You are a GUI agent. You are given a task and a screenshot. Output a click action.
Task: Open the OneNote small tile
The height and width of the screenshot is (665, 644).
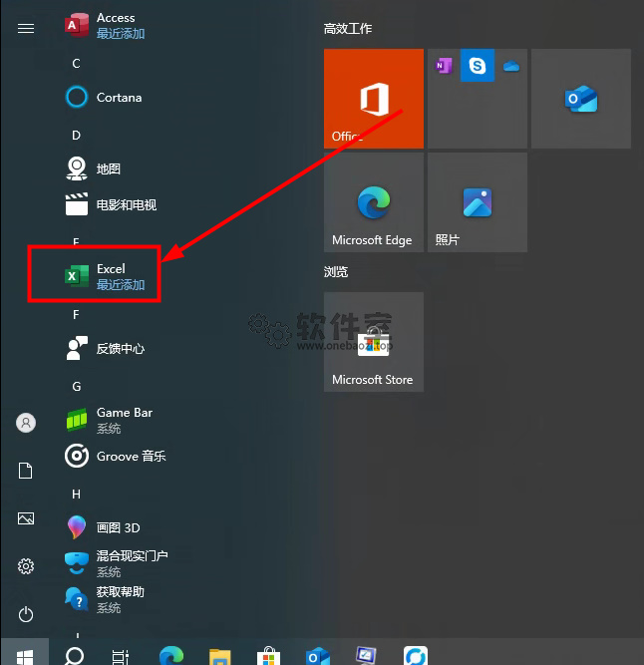coord(444,66)
